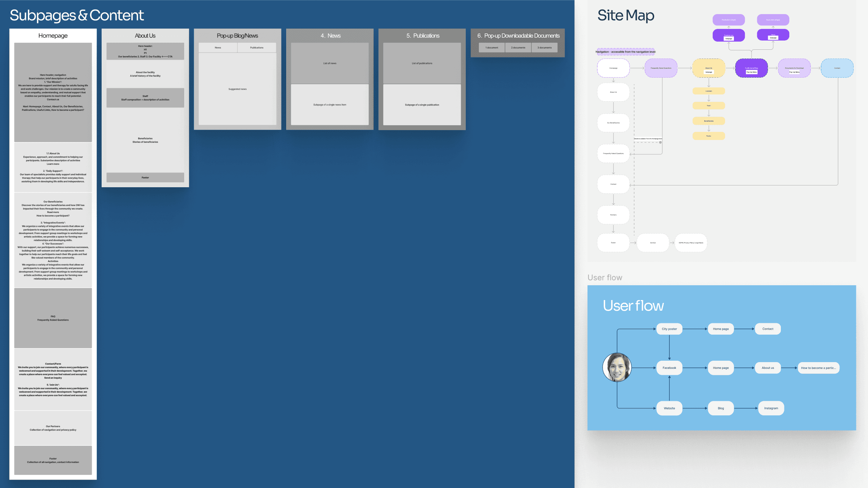Select the City poster node
Image resolution: width=868 pixels, height=488 pixels.
click(x=669, y=329)
